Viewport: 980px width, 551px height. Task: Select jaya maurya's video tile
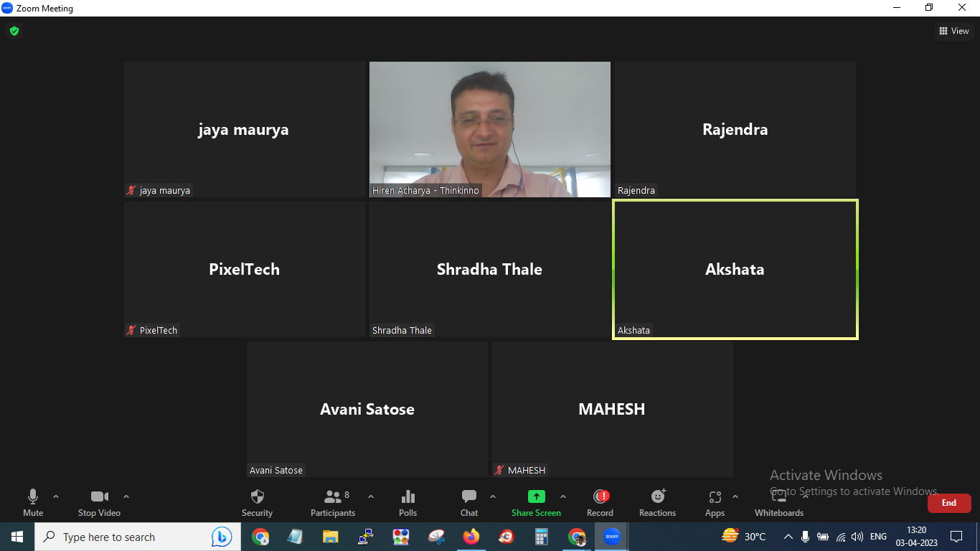(x=245, y=129)
